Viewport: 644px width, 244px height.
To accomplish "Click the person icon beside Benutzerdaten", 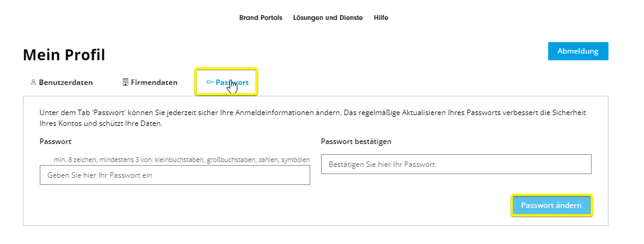I will (x=34, y=82).
